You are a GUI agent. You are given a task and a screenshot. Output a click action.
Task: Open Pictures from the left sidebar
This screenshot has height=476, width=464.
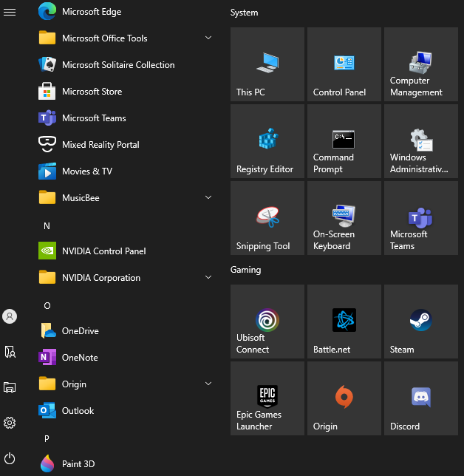click(x=10, y=387)
